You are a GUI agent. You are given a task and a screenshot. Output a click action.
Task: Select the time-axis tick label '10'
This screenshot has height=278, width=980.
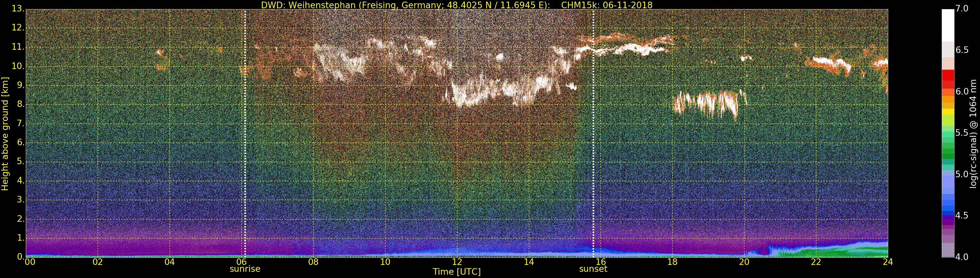[x=385, y=262]
